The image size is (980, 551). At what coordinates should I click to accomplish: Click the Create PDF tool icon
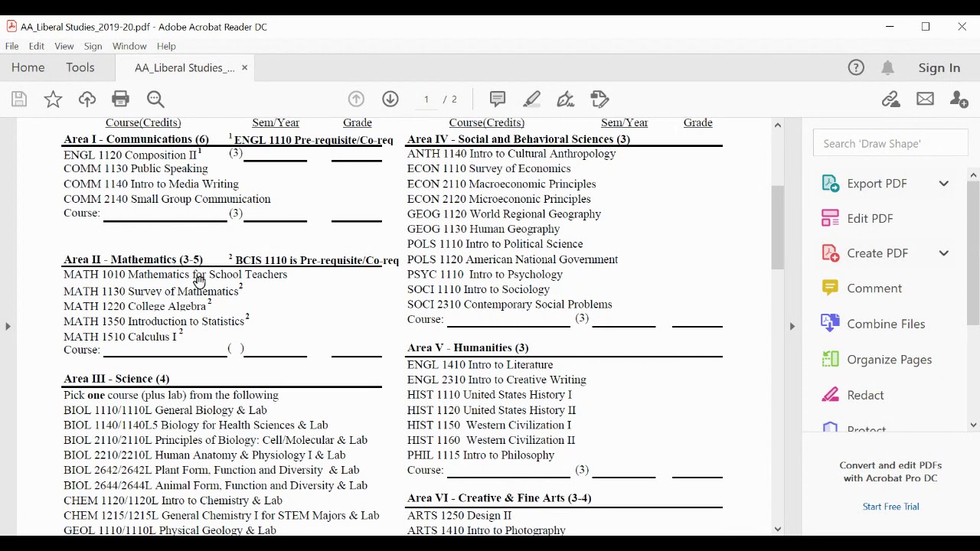tap(830, 253)
